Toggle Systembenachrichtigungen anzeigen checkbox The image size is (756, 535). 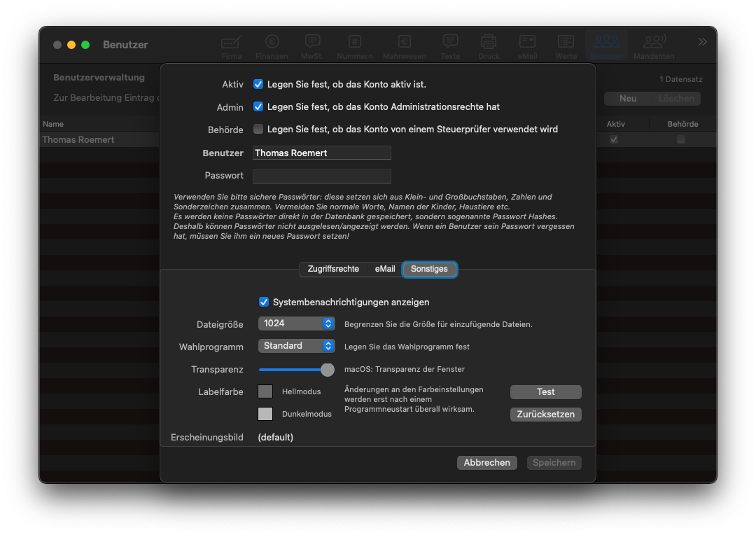[264, 302]
